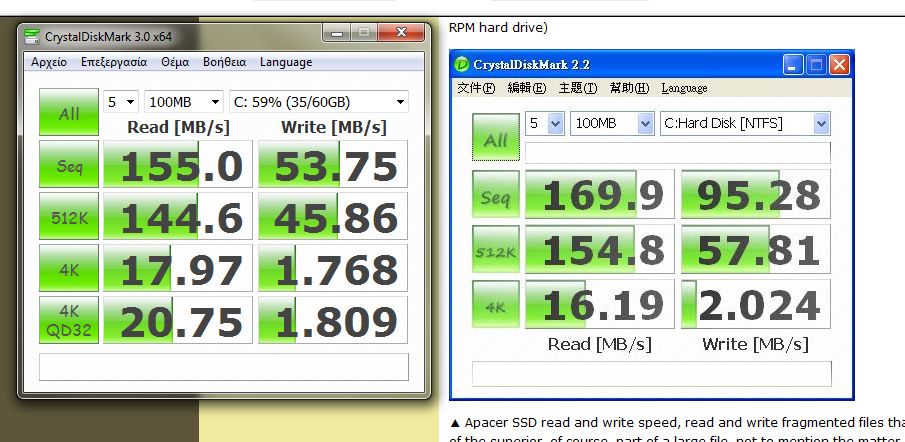Image resolution: width=905 pixels, height=442 pixels.
Task: Open Language menu in CrystalDiskMark 3.0
Action: [286, 62]
